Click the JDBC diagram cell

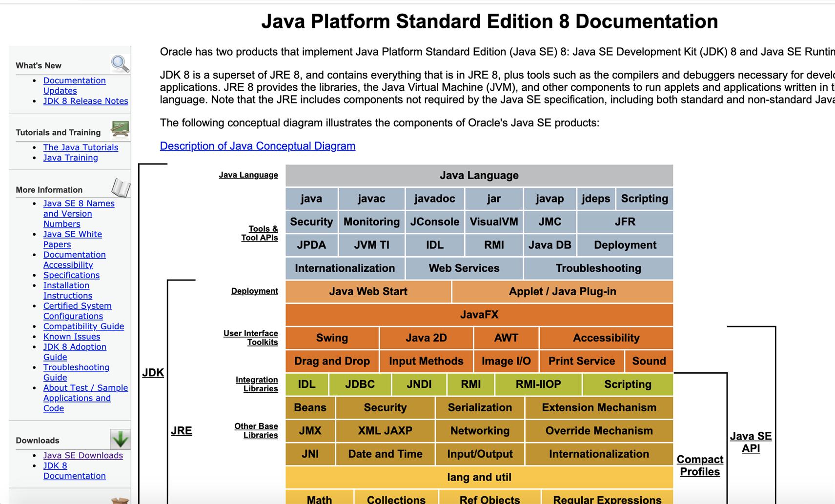tap(360, 384)
